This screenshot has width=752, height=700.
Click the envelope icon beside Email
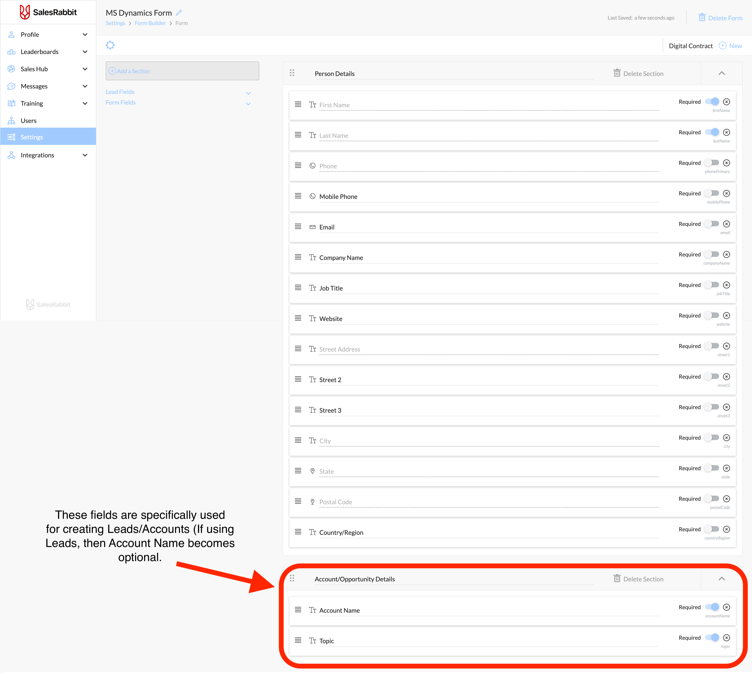click(312, 227)
